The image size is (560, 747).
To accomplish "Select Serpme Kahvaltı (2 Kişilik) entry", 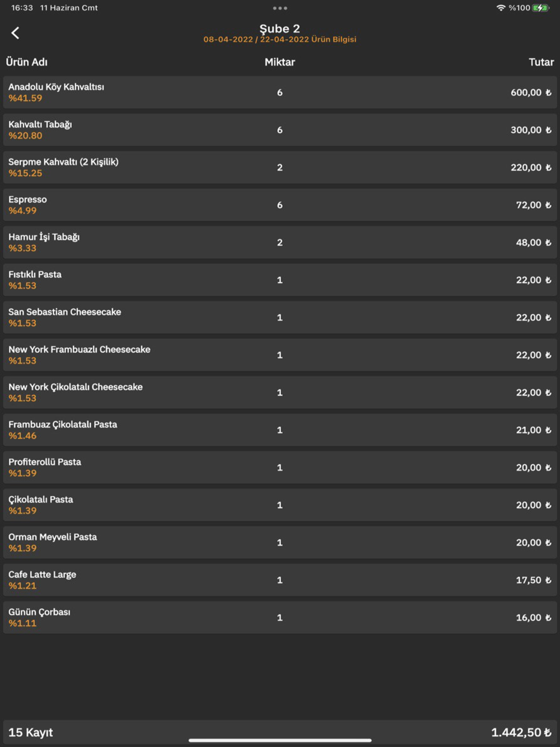I will 279,167.
